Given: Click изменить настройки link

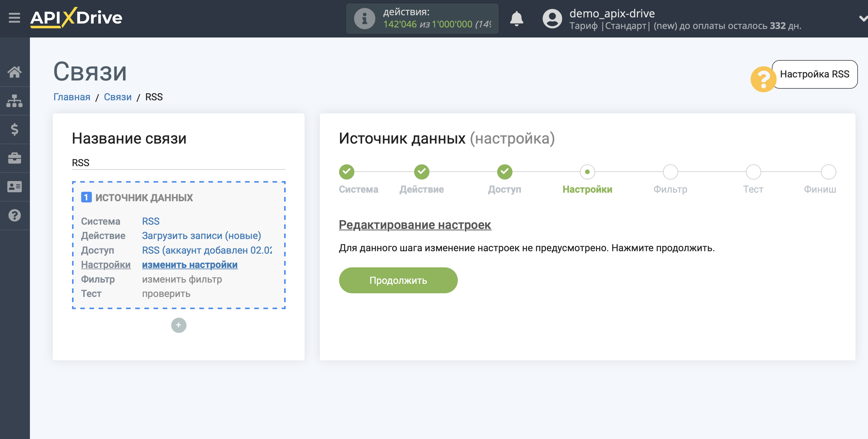Looking at the screenshot, I should [x=190, y=265].
